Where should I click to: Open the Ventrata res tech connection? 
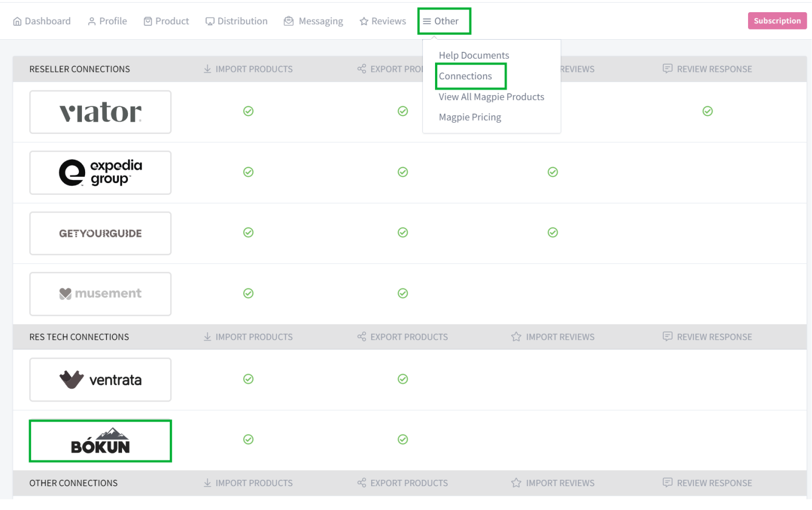click(100, 379)
